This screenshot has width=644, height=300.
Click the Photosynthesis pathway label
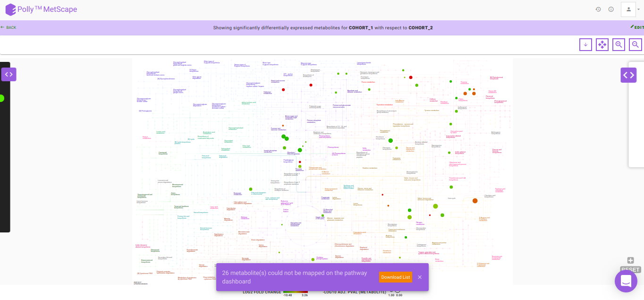(333, 147)
